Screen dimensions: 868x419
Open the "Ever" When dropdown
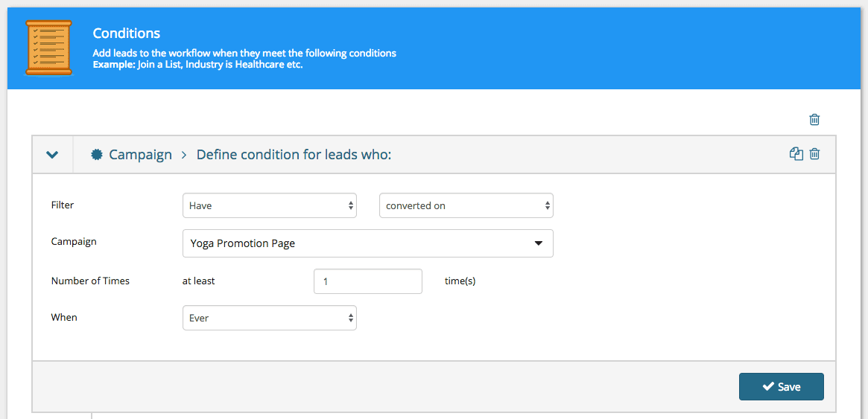tap(269, 318)
